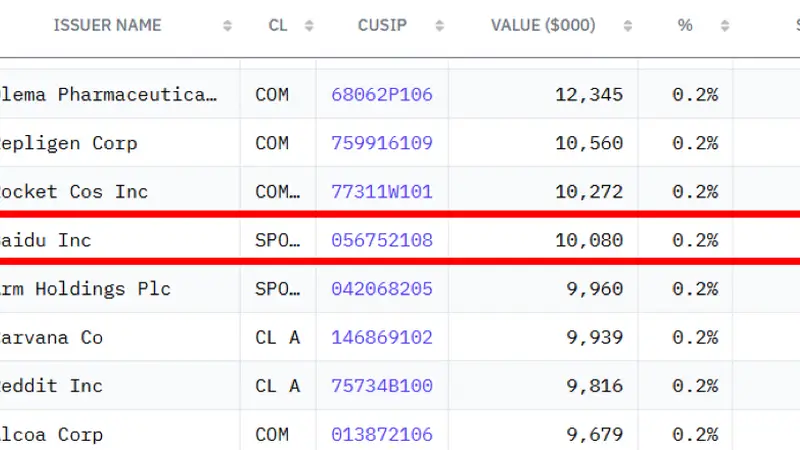Click the value cell 10,080

589,240
